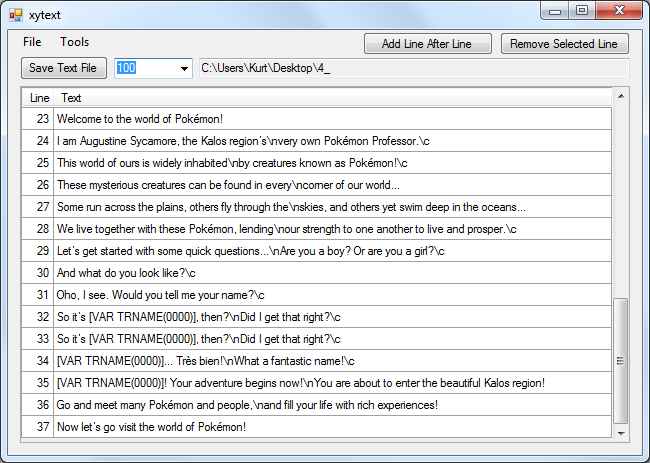Viewport: 650px width, 463px height.
Task: Select line 28 'We live together' text
Action: [286, 229]
